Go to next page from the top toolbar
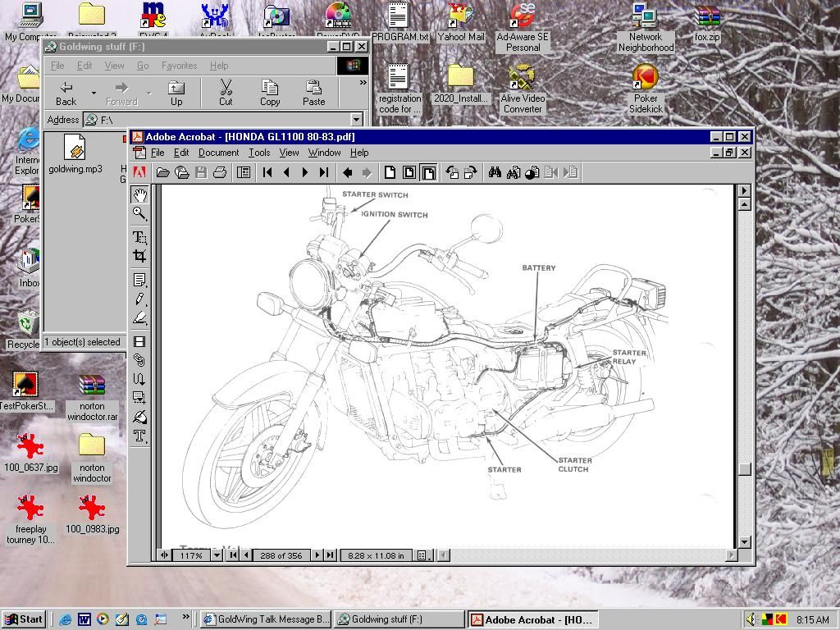Viewport: 840px width, 630px height. 305,172
